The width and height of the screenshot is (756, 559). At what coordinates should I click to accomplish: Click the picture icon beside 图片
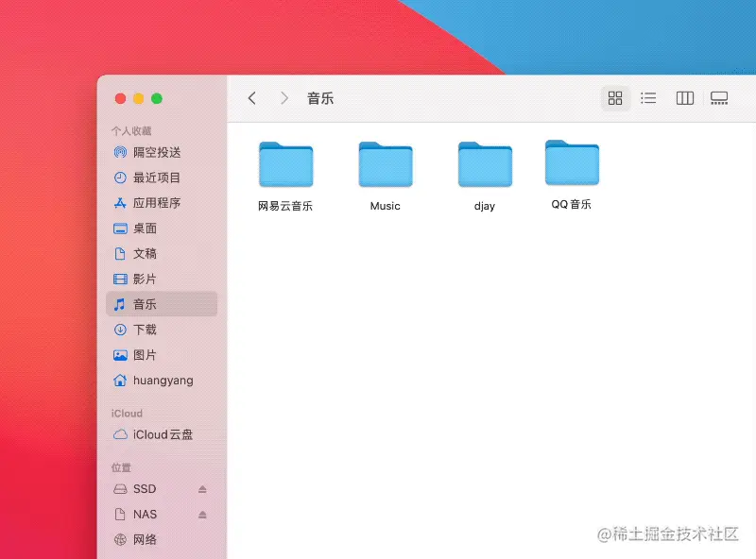click(120, 355)
